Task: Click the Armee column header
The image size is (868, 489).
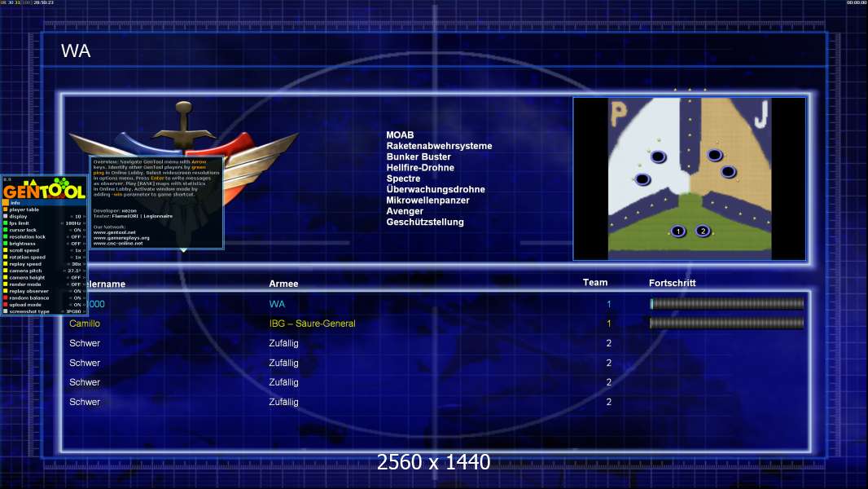Action: [x=283, y=284]
